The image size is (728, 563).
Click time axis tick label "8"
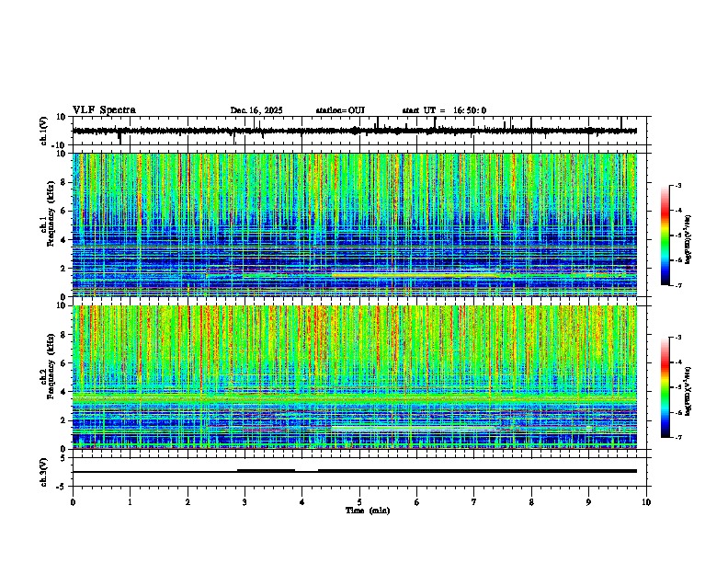click(x=531, y=502)
